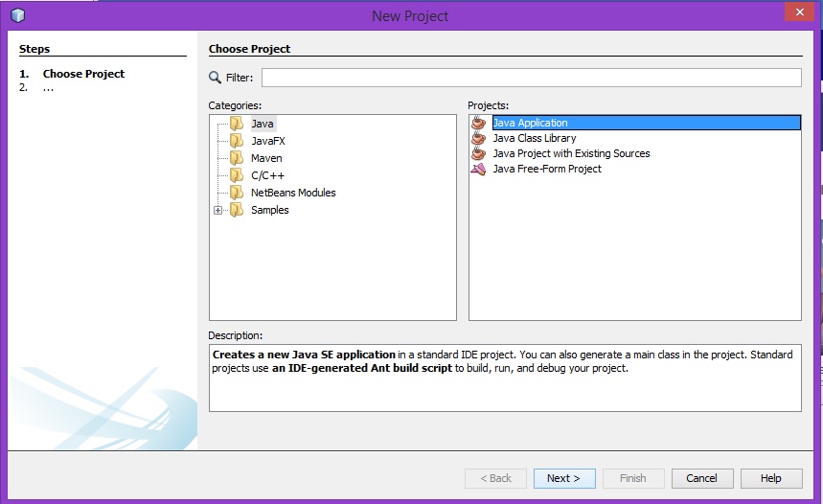
Task: Select Java Project with Existing Sources
Action: point(571,153)
